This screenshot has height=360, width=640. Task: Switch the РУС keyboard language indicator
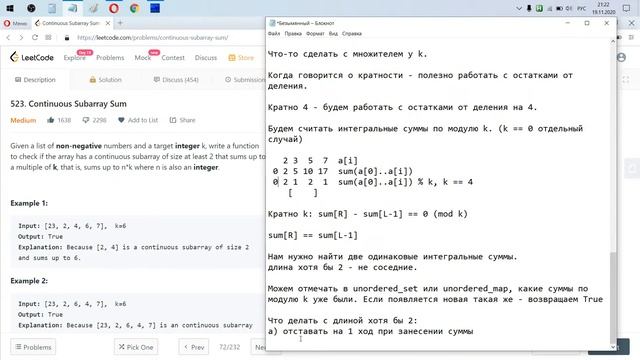pyautogui.click(x=582, y=8)
